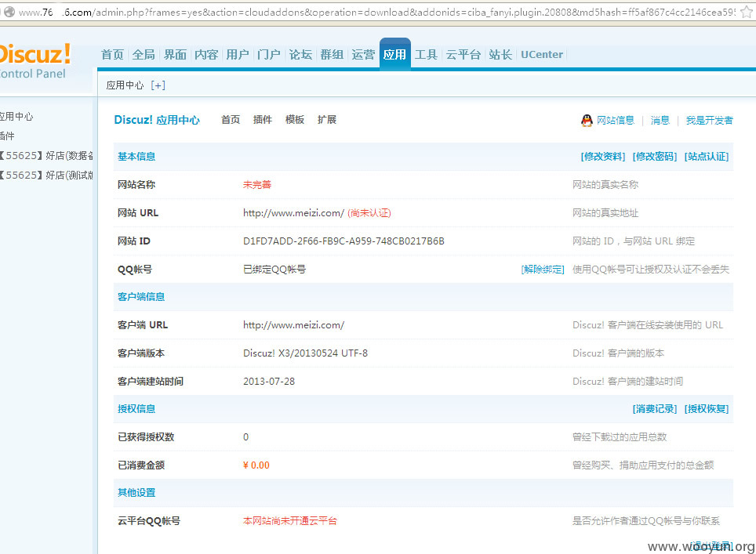The height and width of the screenshot is (554, 756).
Task: Open 插件 in left sidebar
Action: 7,136
